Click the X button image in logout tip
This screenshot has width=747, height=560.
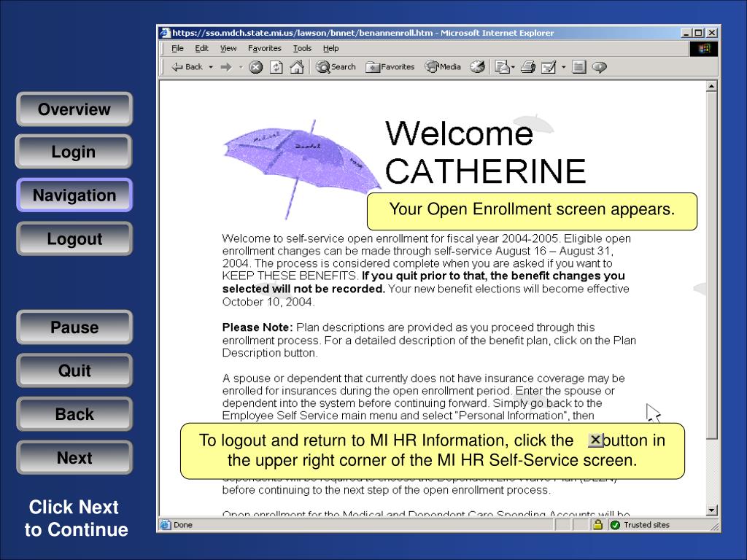coord(595,440)
